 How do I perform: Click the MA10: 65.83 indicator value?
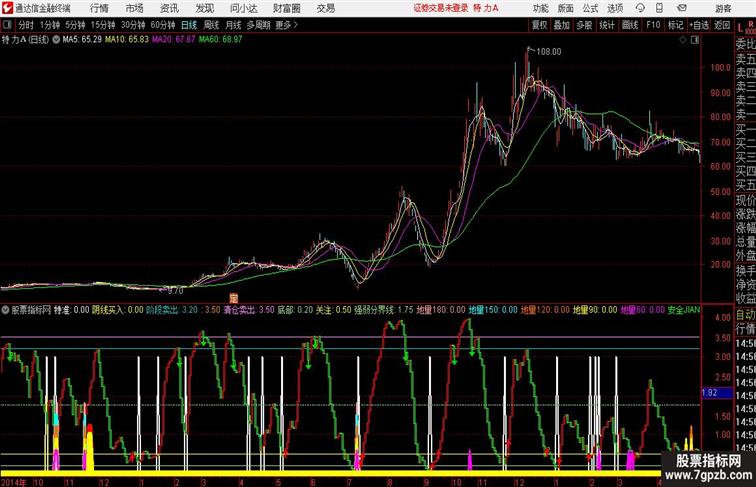coord(127,40)
